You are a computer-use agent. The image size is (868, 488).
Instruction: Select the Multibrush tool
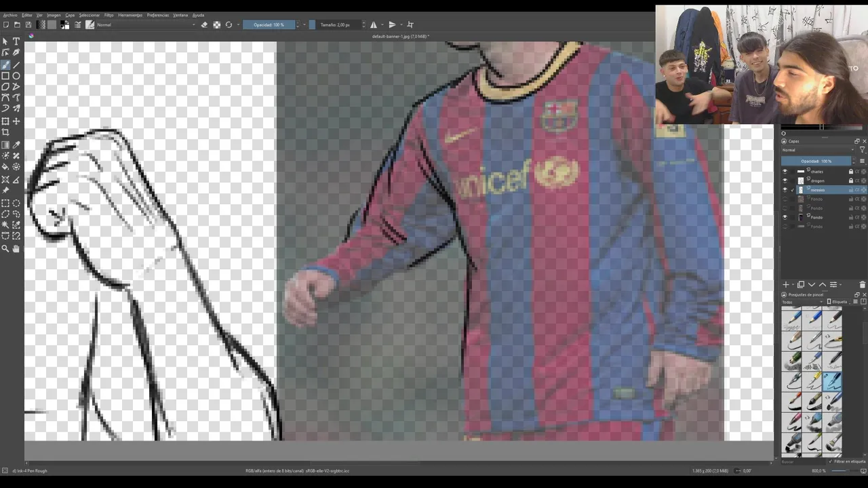pos(16,108)
